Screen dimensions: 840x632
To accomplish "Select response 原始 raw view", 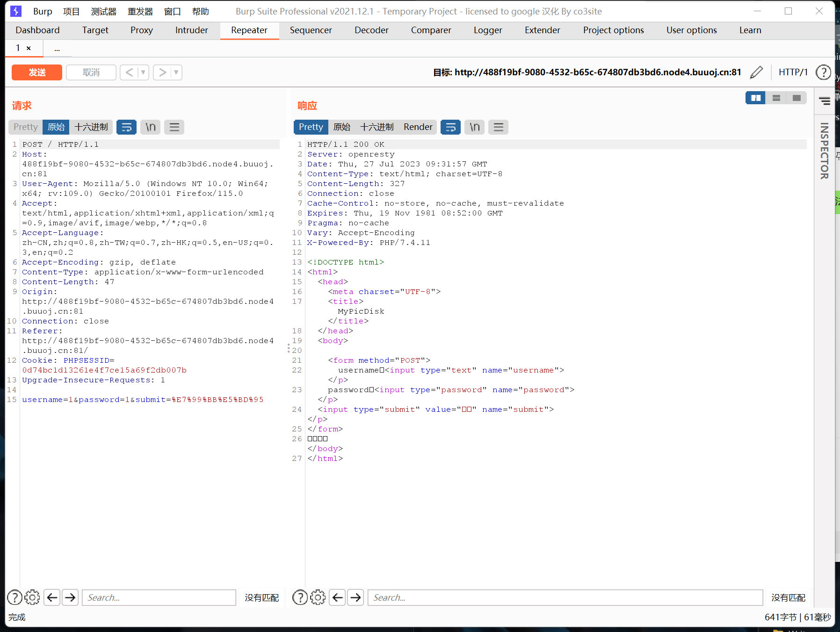I will coord(342,127).
